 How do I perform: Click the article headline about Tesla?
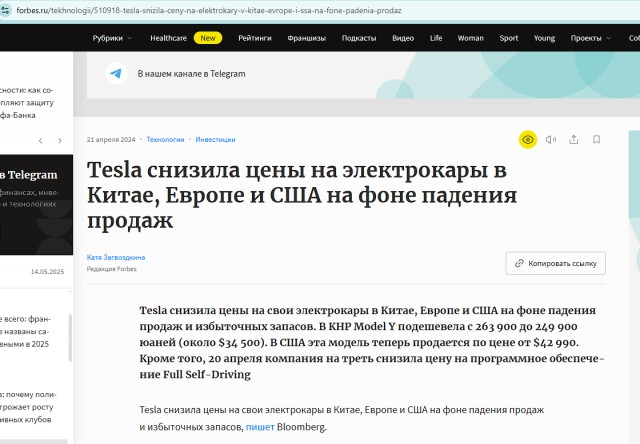coord(302,195)
